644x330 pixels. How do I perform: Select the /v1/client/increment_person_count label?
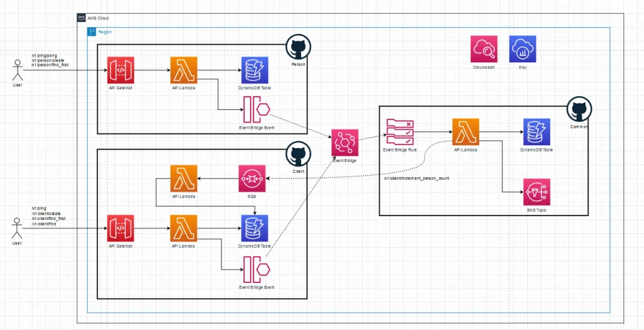point(416,179)
